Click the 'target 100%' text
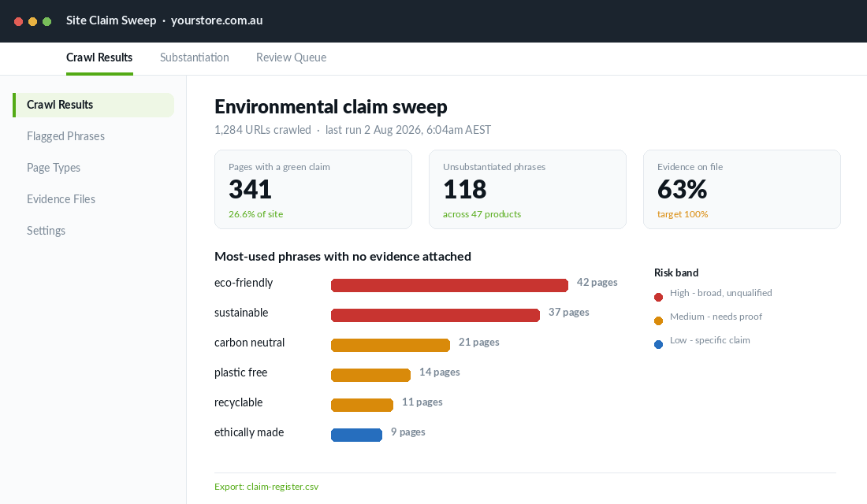The height and width of the screenshot is (504, 867). coord(683,214)
